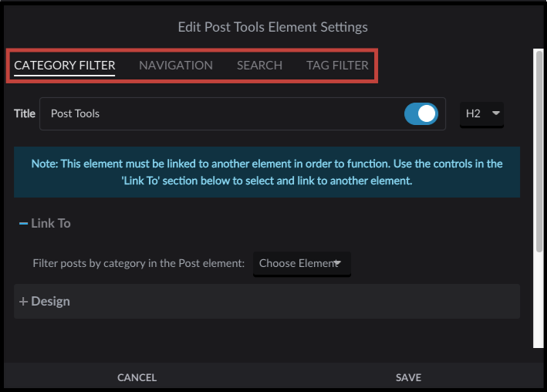This screenshot has width=547, height=392.
Task: Click the 'Filter posts by category' label
Action: (x=139, y=263)
